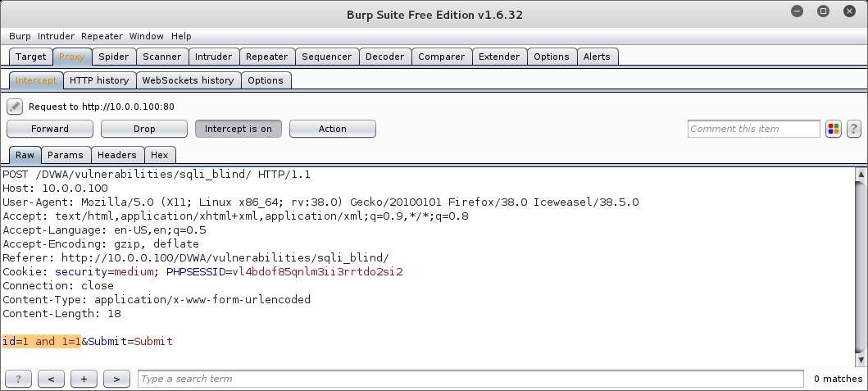The image size is (868, 391).
Task: Click the 0 matches search counter
Action: [x=838, y=379]
